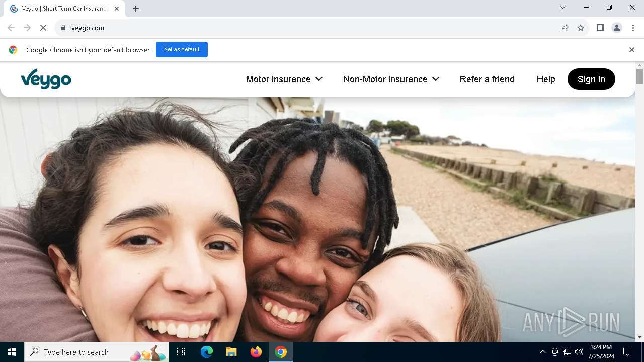Click the page vertical scrollbar thumb
Screen dimensions: 644x362
click(x=640, y=77)
